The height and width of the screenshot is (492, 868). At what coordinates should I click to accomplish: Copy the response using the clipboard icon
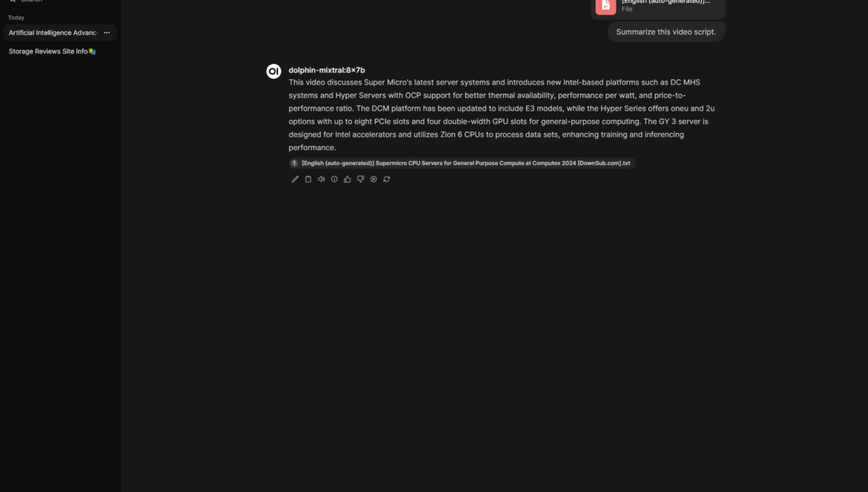(x=309, y=180)
